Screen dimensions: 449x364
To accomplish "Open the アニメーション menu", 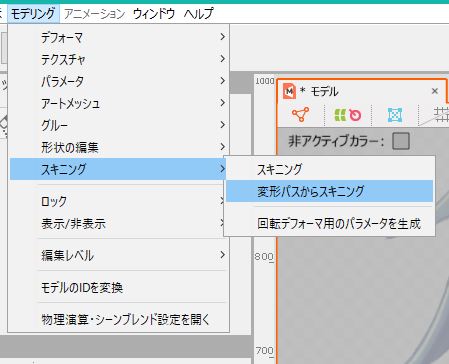I will (x=94, y=14).
